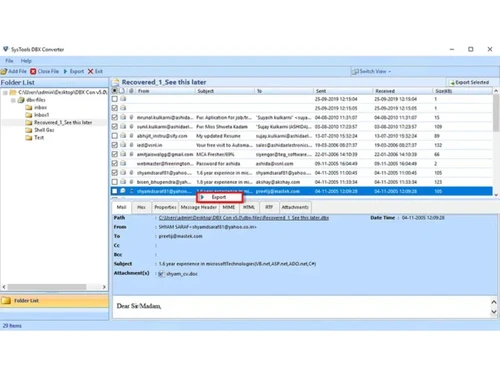Image resolution: width=500 pixels, height=375 pixels.
Task: Click the email list scroll-up arrow
Action: tap(496, 91)
